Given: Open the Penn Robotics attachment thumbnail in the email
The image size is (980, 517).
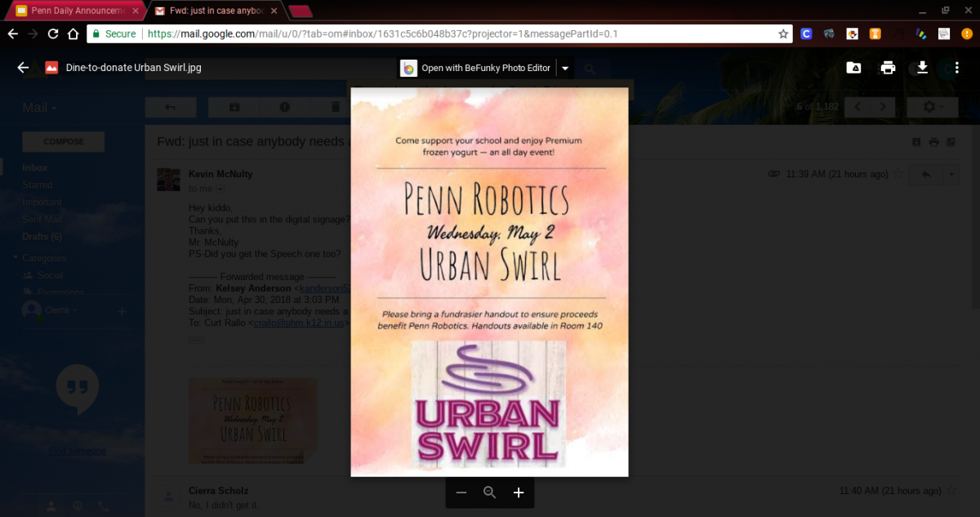Looking at the screenshot, I should pyautogui.click(x=253, y=421).
